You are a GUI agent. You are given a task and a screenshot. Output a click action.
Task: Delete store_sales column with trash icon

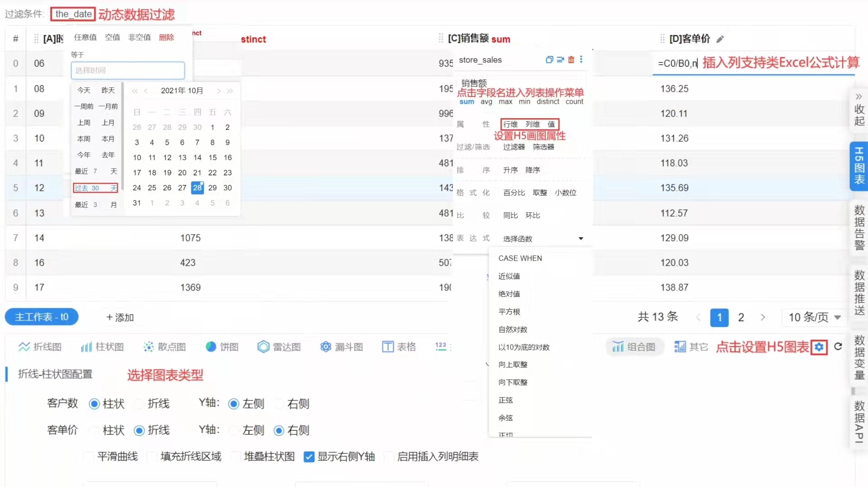coord(571,60)
